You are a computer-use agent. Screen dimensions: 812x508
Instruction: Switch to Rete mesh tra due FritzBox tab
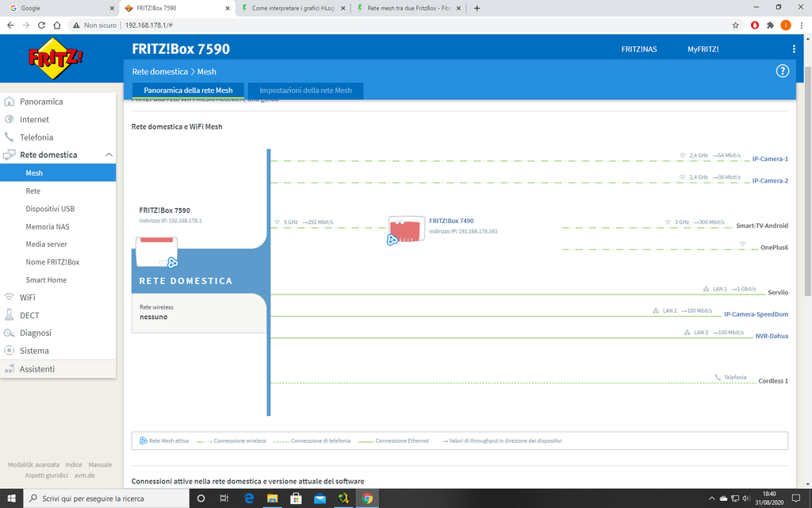408,8
